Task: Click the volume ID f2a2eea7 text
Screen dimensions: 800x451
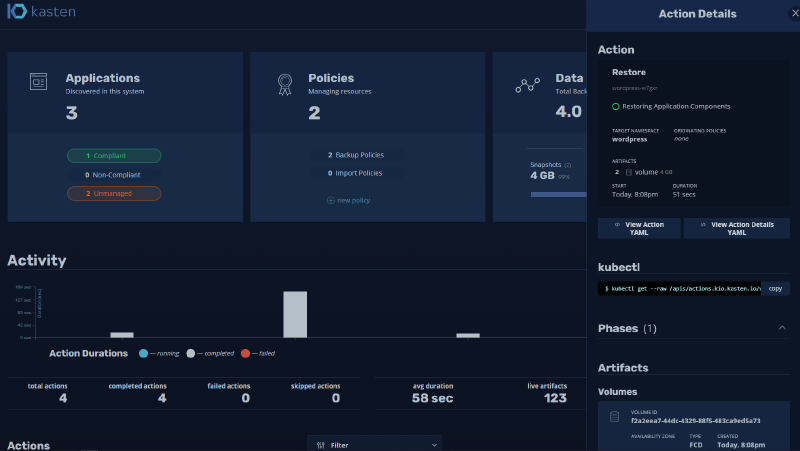Action: 695,421
